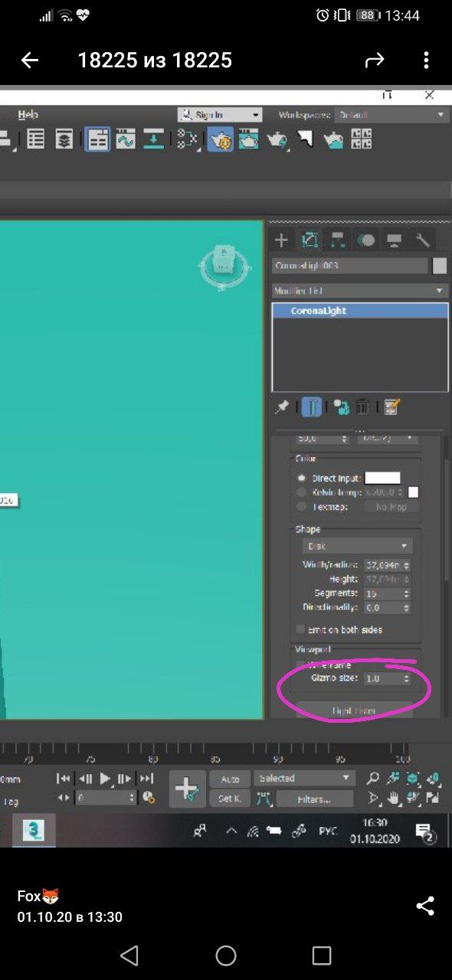Toggle Show End Result icon
452x980 pixels.
tap(311, 407)
